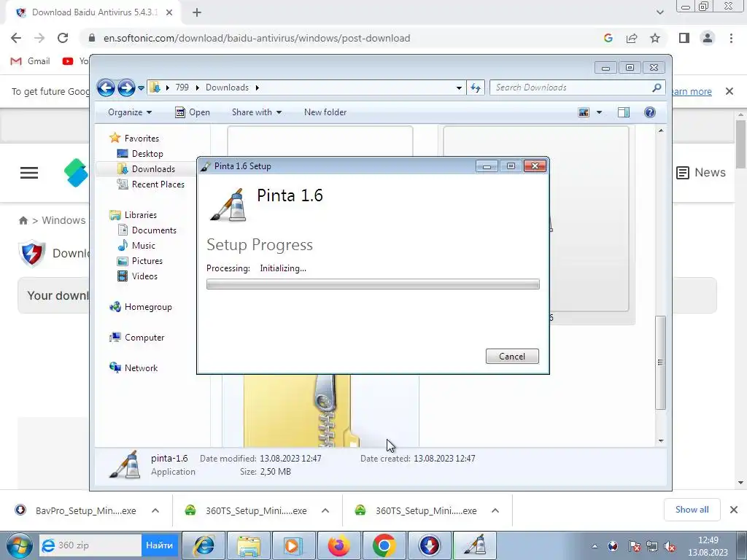The width and height of the screenshot is (747, 560).
Task: Open recent locations dropdown beside Explorer arrows
Action: coord(141,88)
